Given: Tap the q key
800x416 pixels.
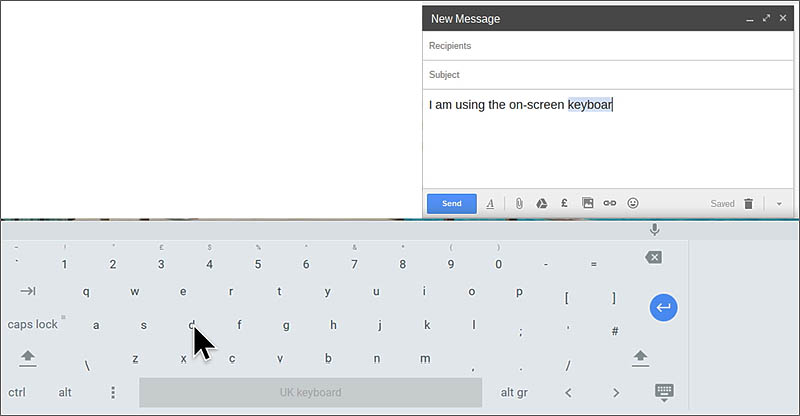Looking at the screenshot, I should click(x=86, y=291).
